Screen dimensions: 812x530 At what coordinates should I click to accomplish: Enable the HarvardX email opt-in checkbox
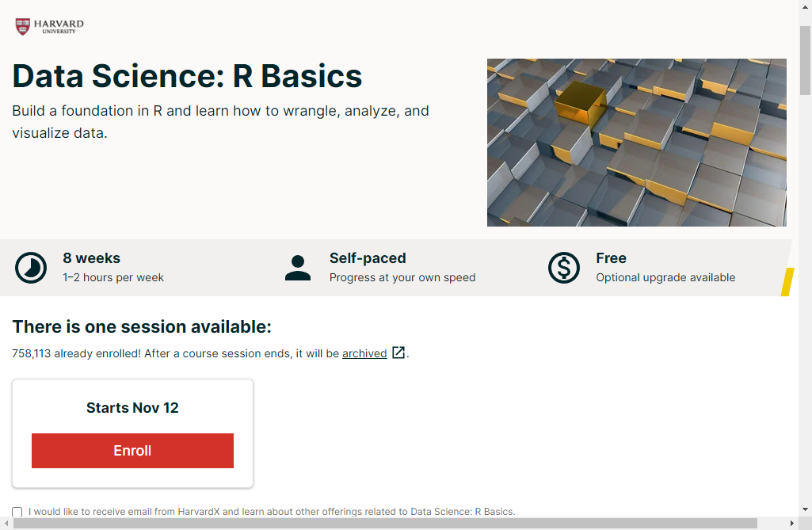point(17,512)
